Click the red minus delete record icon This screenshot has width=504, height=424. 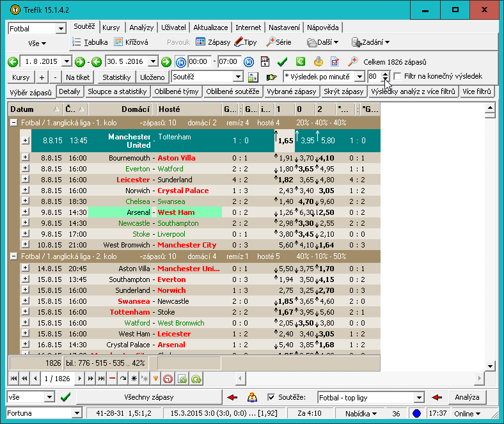(x=112, y=379)
